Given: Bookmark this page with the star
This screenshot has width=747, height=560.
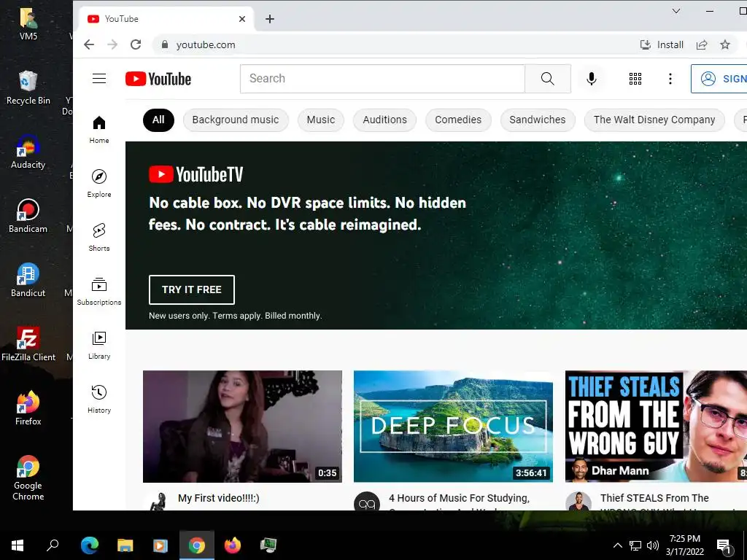Looking at the screenshot, I should (x=725, y=44).
